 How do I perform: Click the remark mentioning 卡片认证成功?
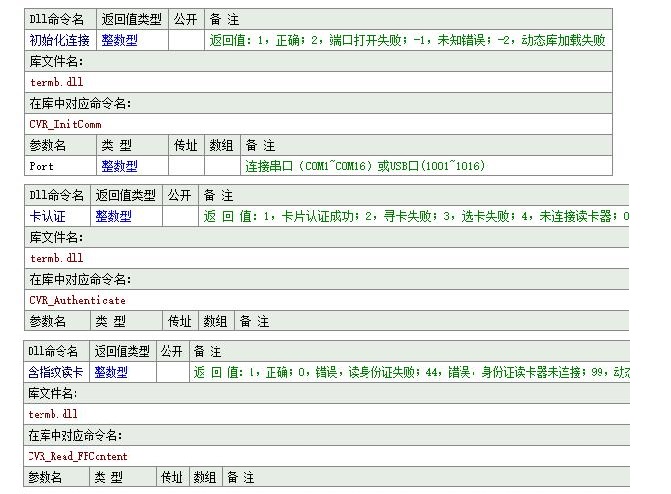click(416, 216)
